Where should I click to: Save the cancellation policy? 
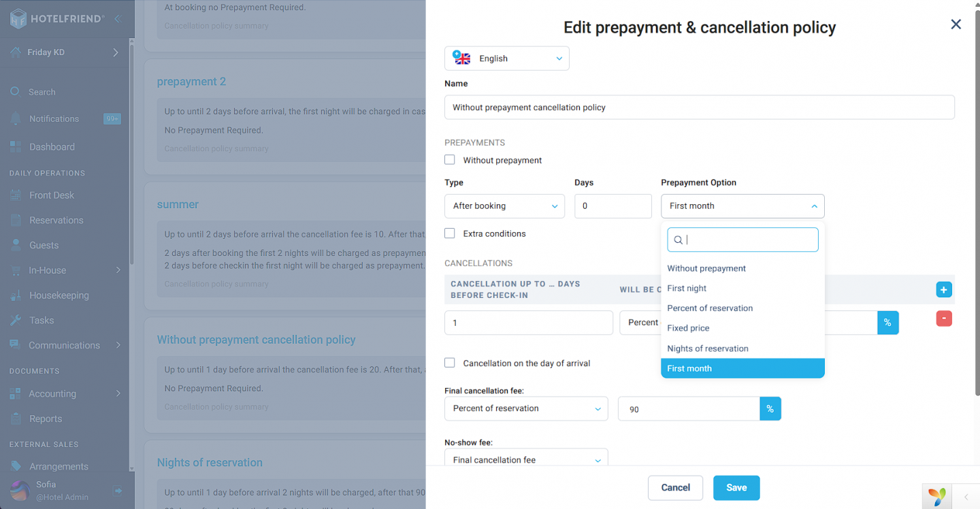click(x=736, y=488)
